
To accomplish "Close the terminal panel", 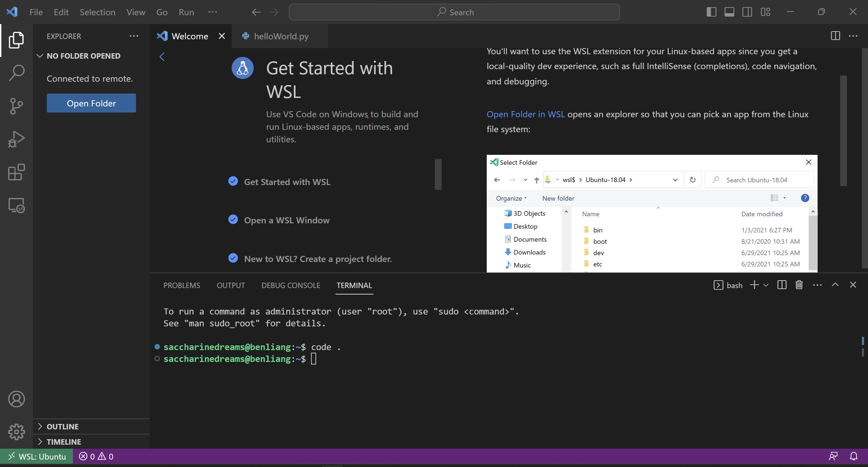I will click(853, 285).
